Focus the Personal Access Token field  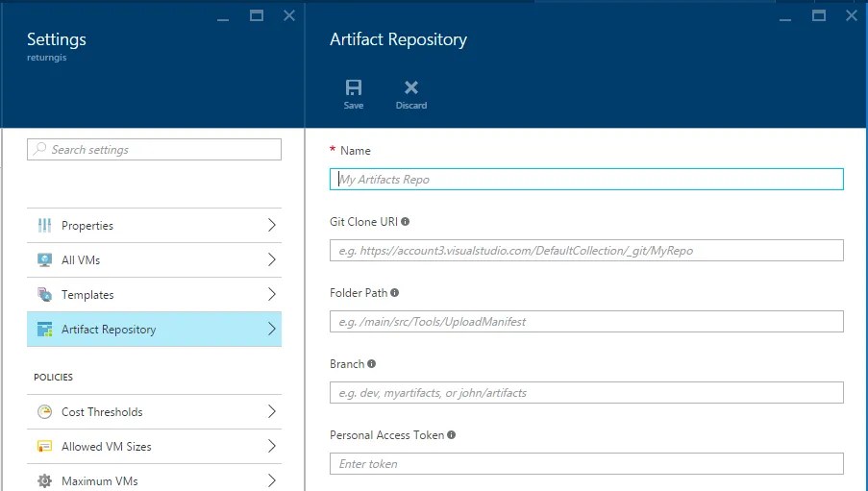tap(586, 464)
